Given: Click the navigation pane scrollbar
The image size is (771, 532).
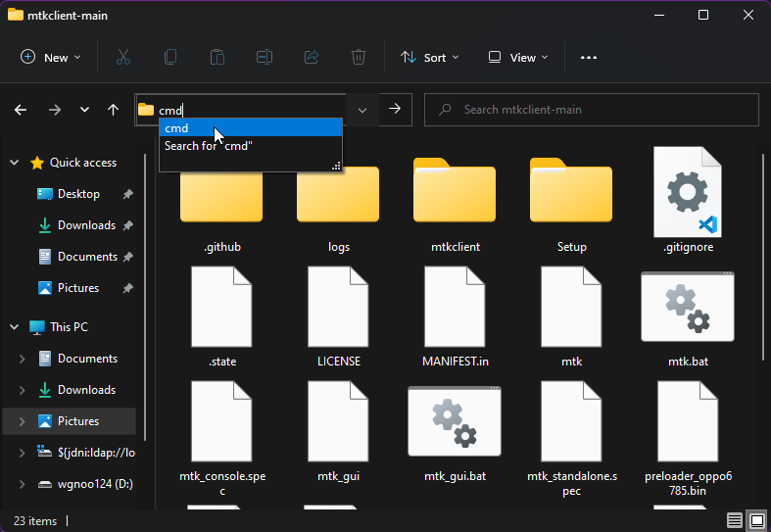Looking at the screenshot, I should point(145,298).
